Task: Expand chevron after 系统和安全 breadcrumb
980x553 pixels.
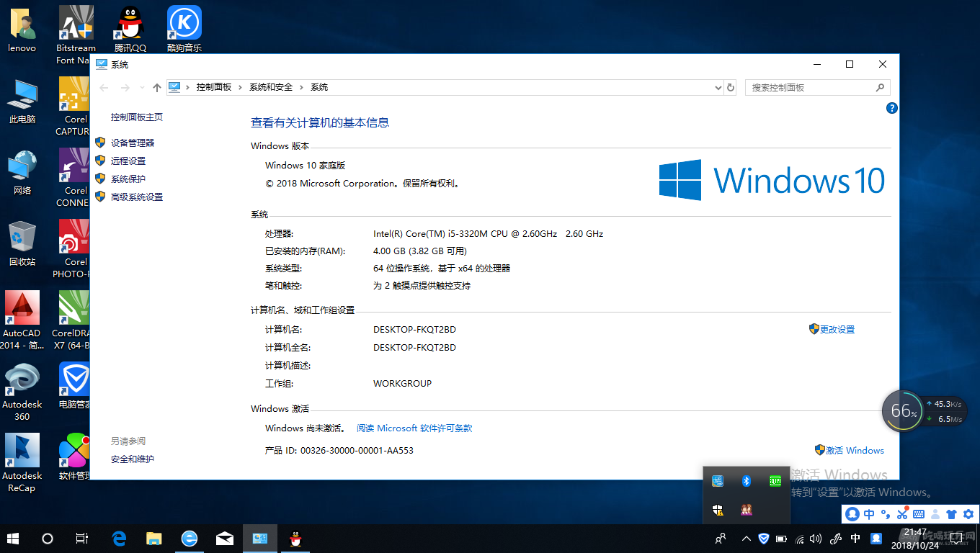Action: 302,87
